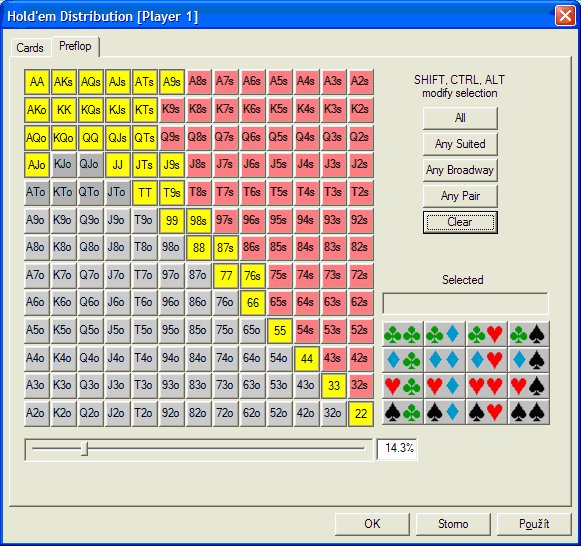Select the heart-heart suit combination
Screen dimensions: 581x546
tap(486, 386)
